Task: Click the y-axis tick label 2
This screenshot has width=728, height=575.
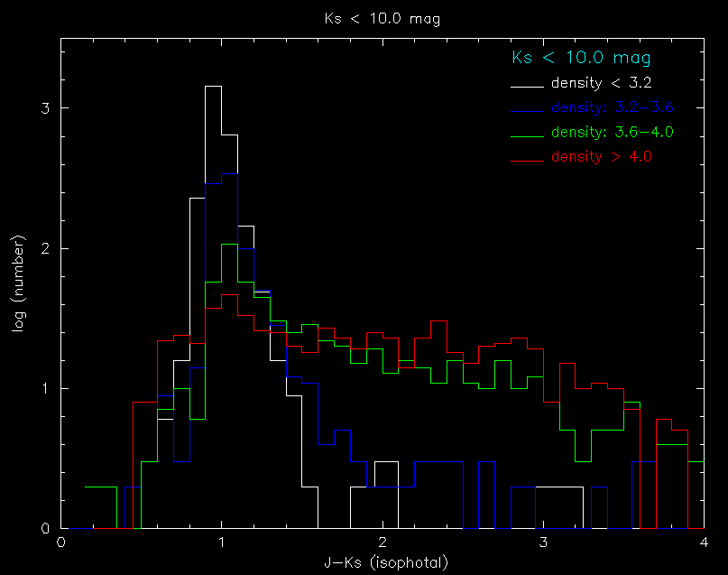Action: point(46,248)
